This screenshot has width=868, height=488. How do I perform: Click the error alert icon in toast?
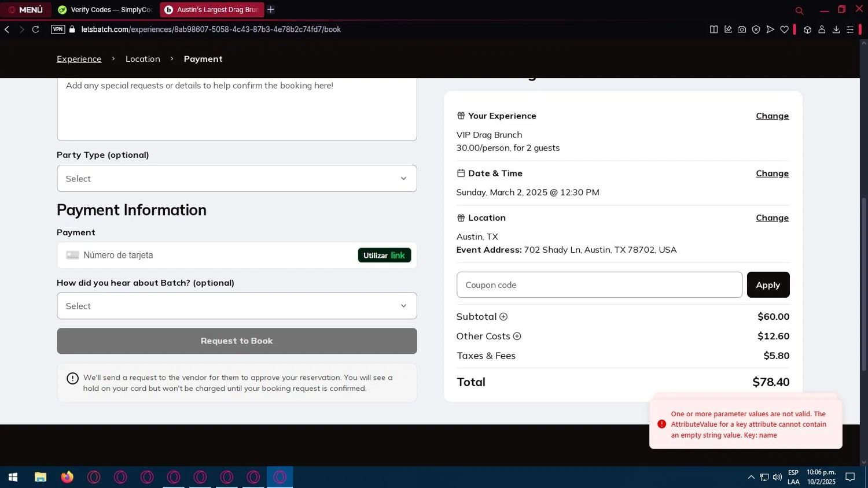pos(662,424)
